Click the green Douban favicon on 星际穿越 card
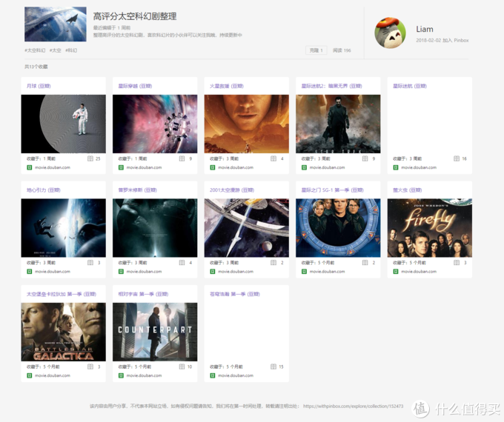Image resolution: width=504 pixels, height=422 pixels. coord(121,167)
